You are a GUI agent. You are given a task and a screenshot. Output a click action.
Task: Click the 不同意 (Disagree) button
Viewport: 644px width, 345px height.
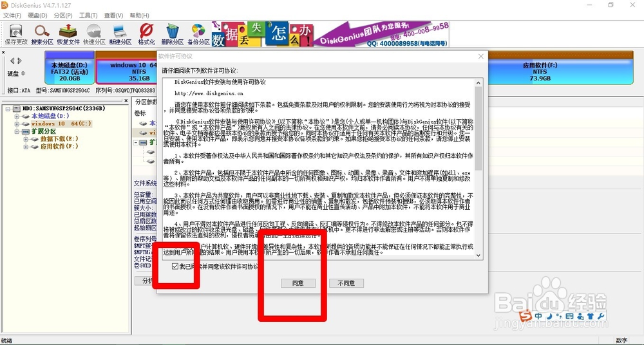[346, 283]
